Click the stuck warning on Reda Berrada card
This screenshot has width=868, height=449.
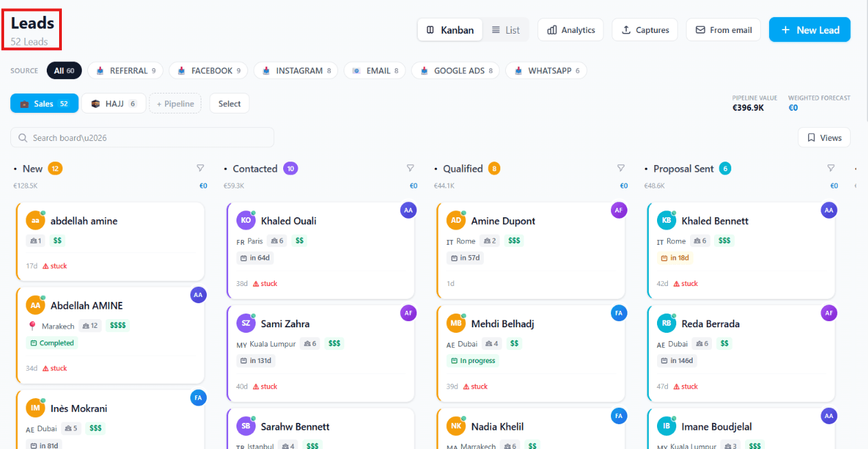[x=686, y=386]
